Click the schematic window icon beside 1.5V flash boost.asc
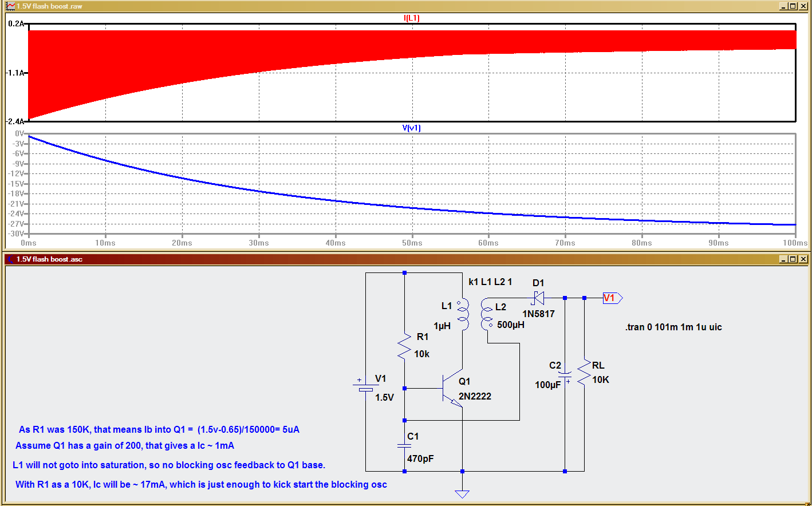This screenshot has height=506, width=812. [x=9, y=259]
